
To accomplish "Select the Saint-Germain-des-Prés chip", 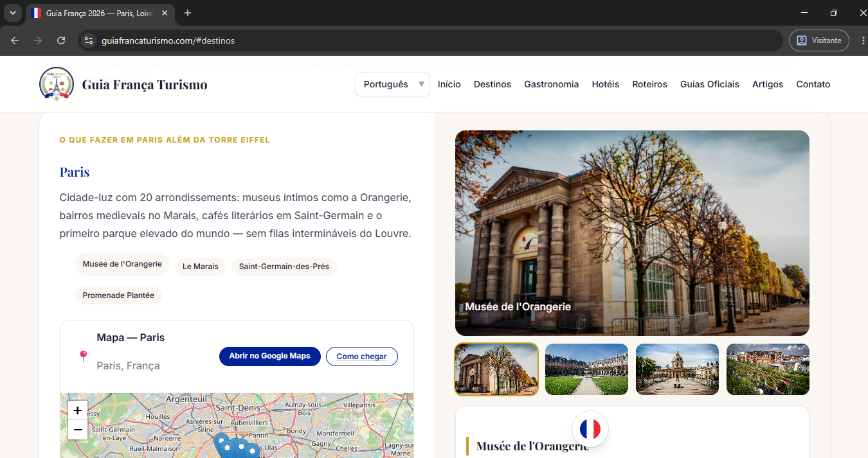I will tap(284, 267).
